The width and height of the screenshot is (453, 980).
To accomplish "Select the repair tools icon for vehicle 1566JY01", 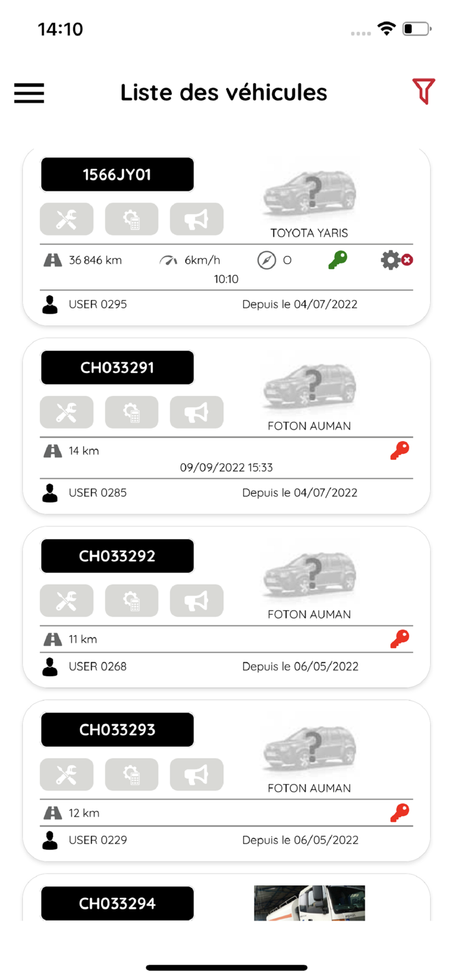I will tap(66, 219).
